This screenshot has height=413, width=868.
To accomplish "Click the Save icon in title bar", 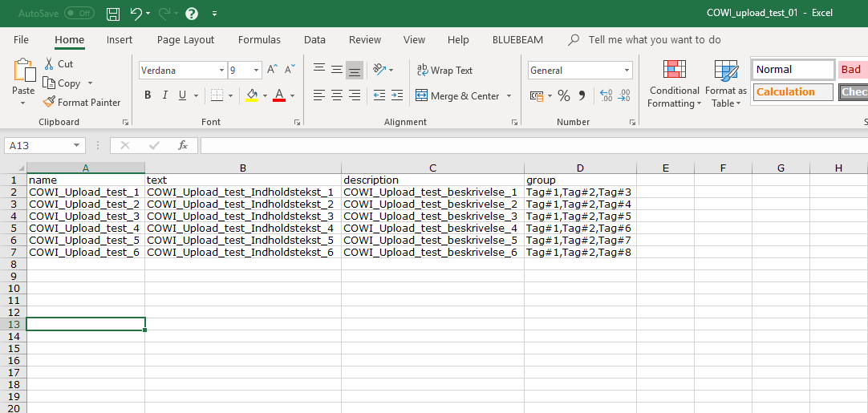I will point(113,14).
